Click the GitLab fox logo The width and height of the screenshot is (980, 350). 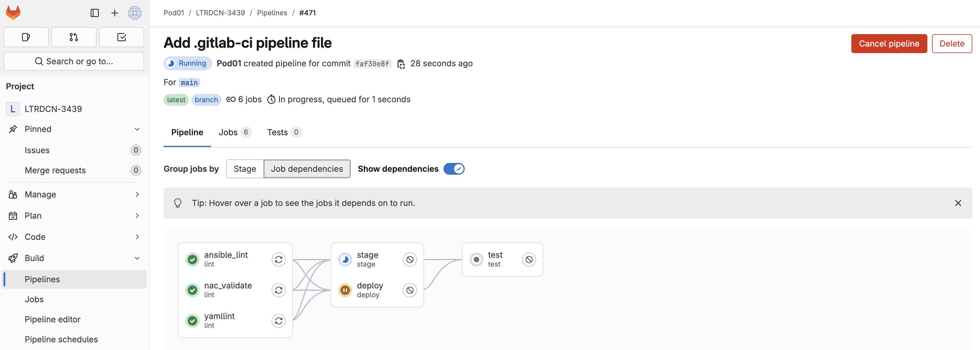coord(13,13)
